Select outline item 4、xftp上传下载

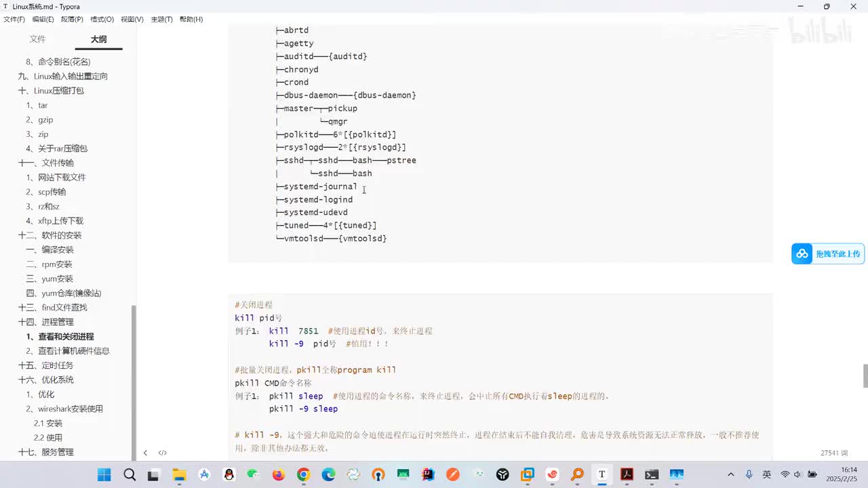coord(54,221)
